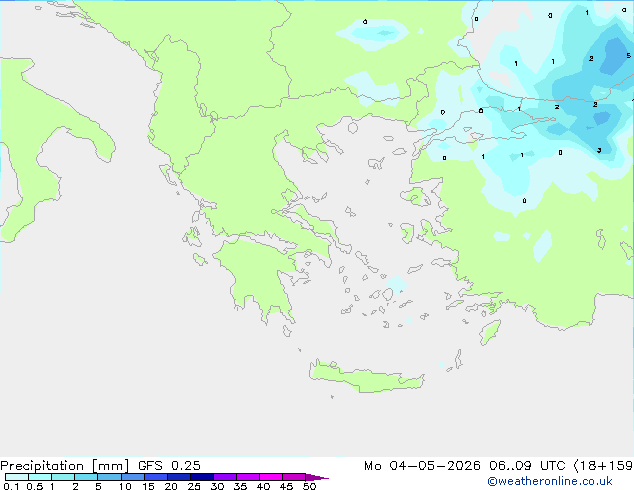Screen dimensions: 634x490
Task: Pick the legend swatch between 10 and 15
Action: tap(132, 477)
